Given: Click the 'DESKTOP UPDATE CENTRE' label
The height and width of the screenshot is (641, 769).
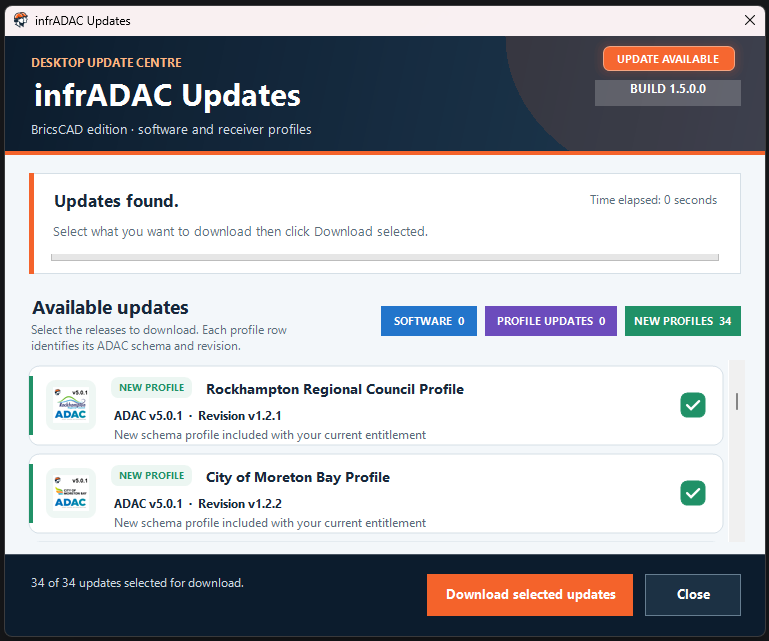Looking at the screenshot, I should click(106, 63).
